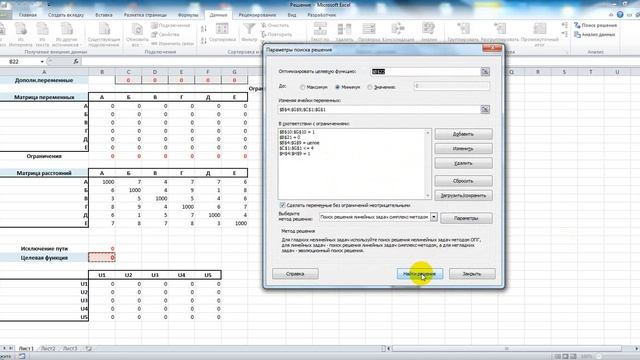The image size is (640, 360).
Task: Toggle non-negative unconstrained variables checkbox
Action: (282, 205)
